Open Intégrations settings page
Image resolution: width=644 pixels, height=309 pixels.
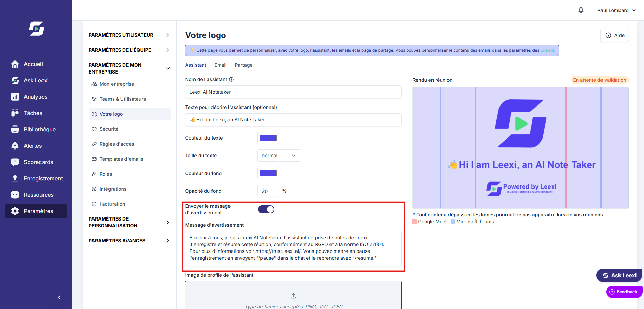tap(130, 189)
